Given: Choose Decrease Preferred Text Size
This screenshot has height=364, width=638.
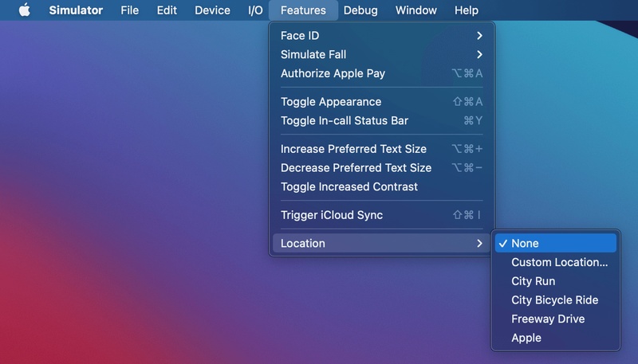Looking at the screenshot, I should tap(381, 168).
